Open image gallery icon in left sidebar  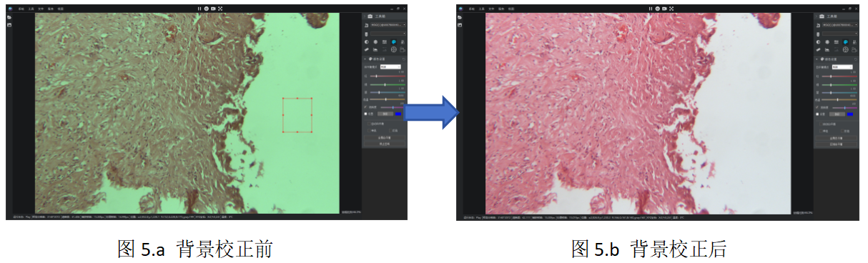click(x=10, y=25)
